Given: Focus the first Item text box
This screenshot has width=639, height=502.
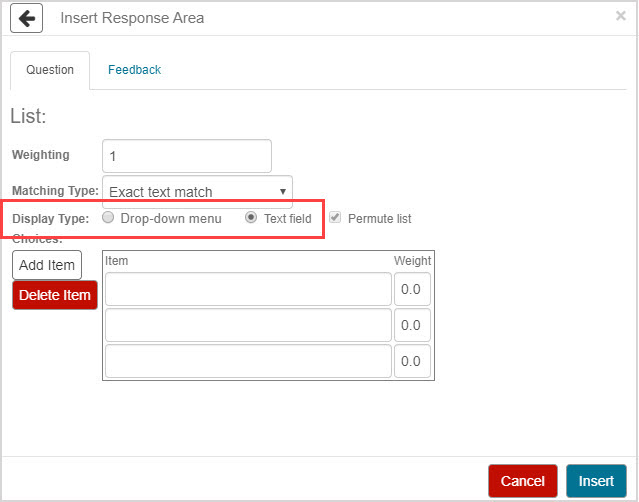Looking at the screenshot, I should point(248,290).
